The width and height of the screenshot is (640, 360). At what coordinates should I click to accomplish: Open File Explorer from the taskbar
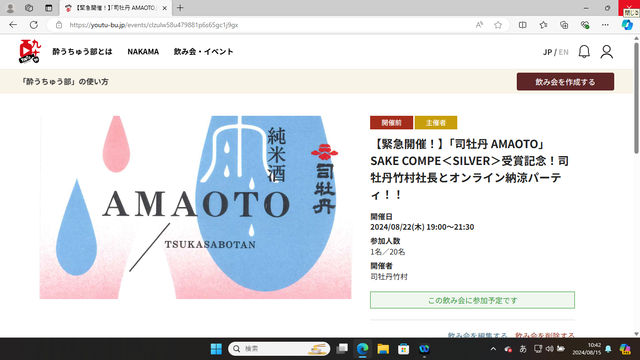[383, 349]
